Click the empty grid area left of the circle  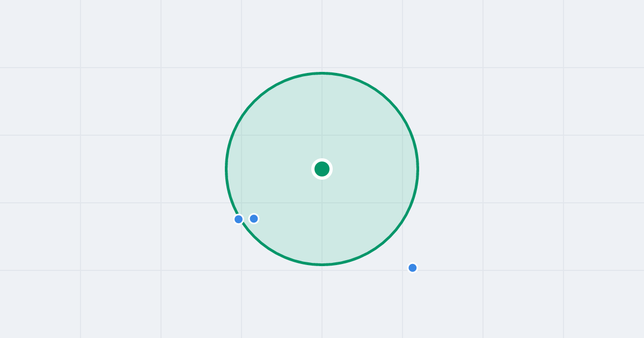[x=121, y=169]
